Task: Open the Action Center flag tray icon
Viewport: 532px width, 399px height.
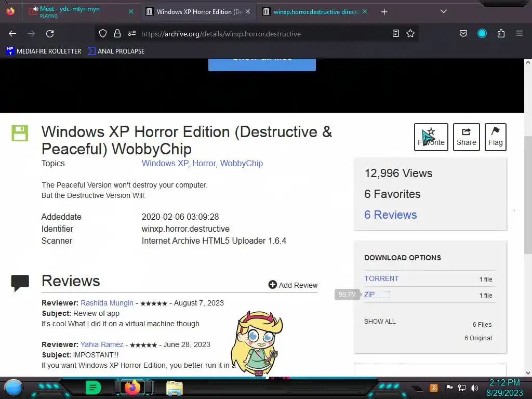Action: (x=449, y=388)
